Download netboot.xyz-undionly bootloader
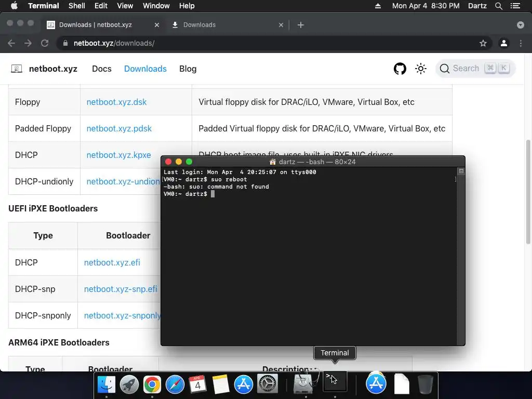The width and height of the screenshot is (532, 399). coord(123,181)
